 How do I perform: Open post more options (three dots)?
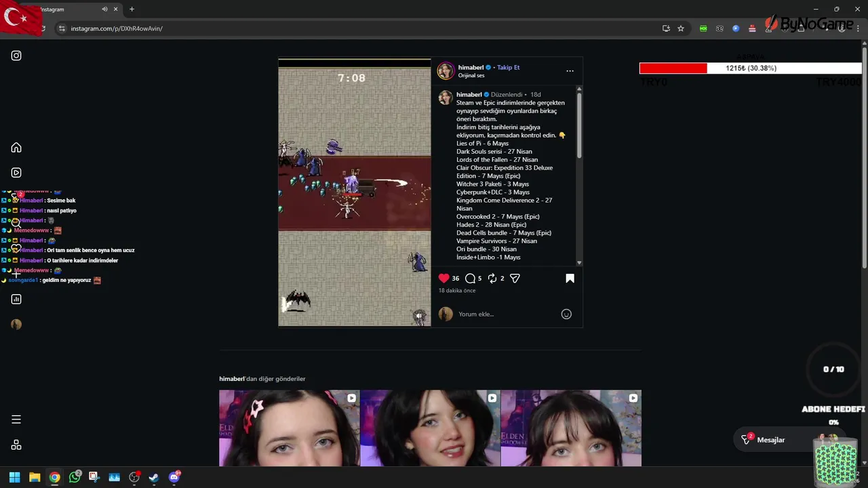570,70
